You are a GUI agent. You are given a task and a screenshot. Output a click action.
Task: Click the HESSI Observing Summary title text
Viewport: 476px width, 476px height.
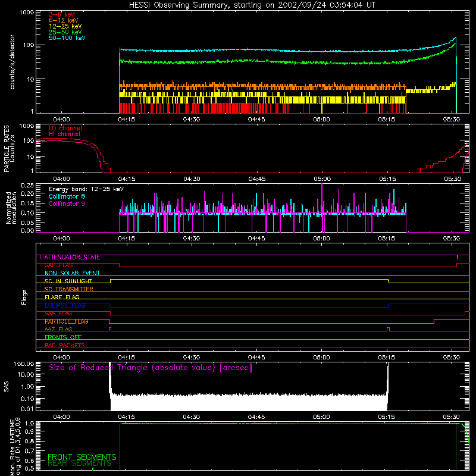tap(252, 5)
